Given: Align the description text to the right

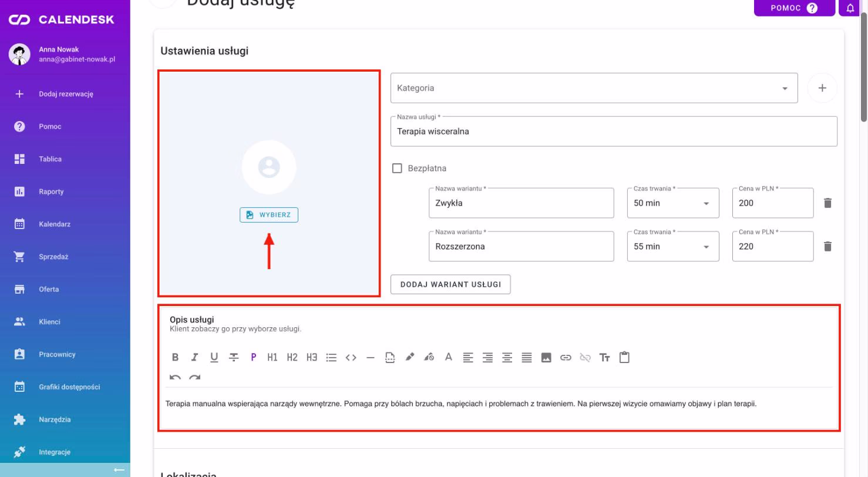Looking at the screenshot, I should [x=487, y=357].
